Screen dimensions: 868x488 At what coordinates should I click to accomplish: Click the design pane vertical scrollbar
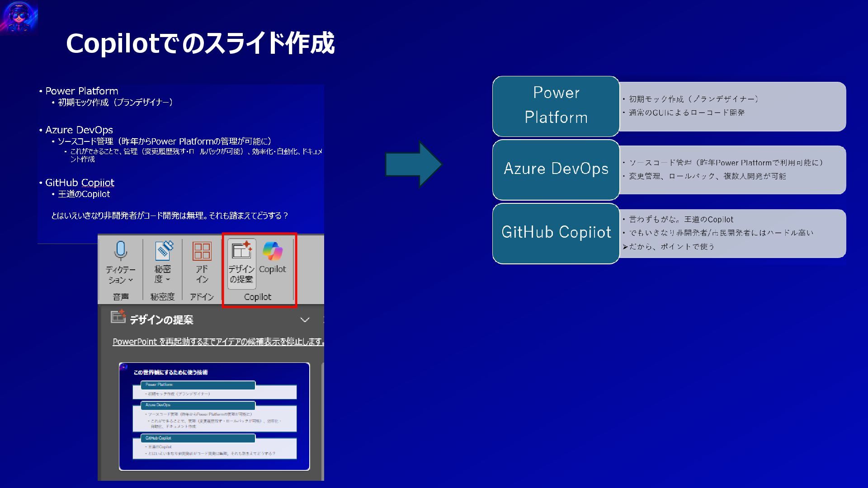click(322, 420)
